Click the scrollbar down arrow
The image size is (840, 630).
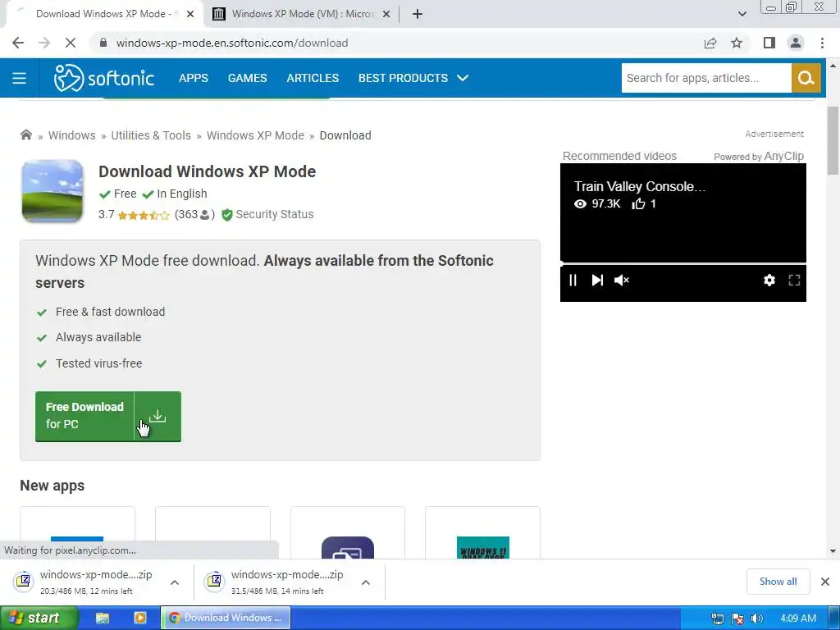coord(833,551)
